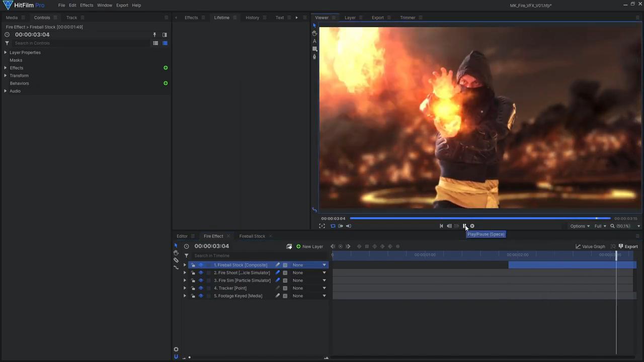Select the Text tool in Viewer
Viewport: 644px width, 362px height.
[x=314, y=41]
